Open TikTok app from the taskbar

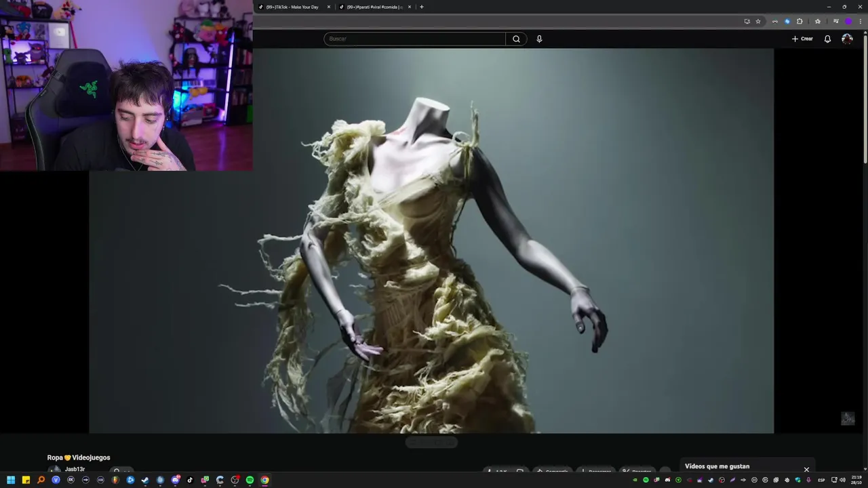click(190, 480)
